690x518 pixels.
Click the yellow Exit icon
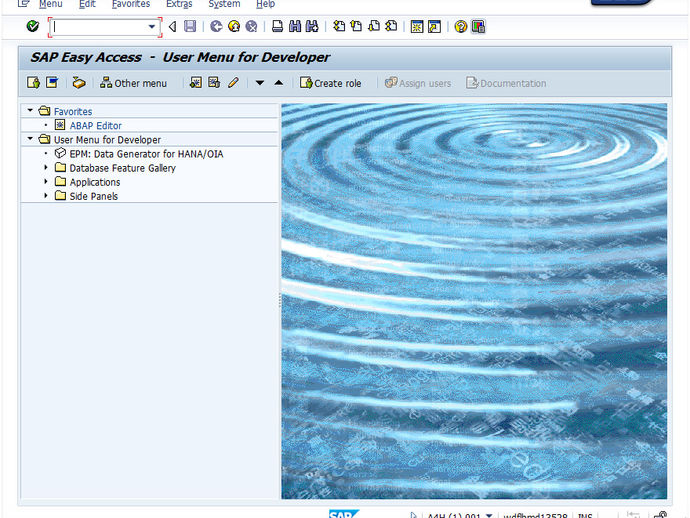pos(234,26)
